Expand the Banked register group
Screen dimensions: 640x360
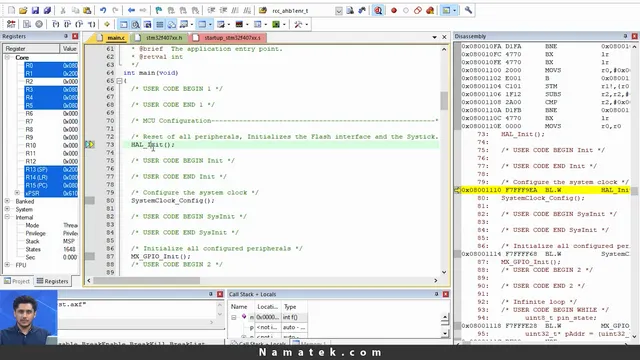coord(7,201)
